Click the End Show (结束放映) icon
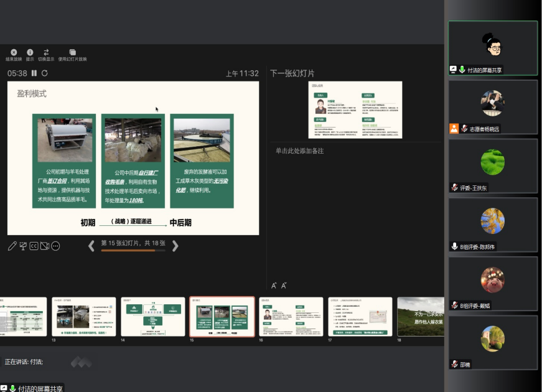 14,52
